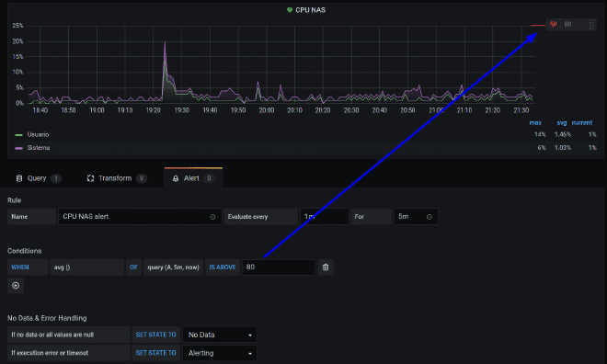Click the info icon in the For field

[429, 217]
